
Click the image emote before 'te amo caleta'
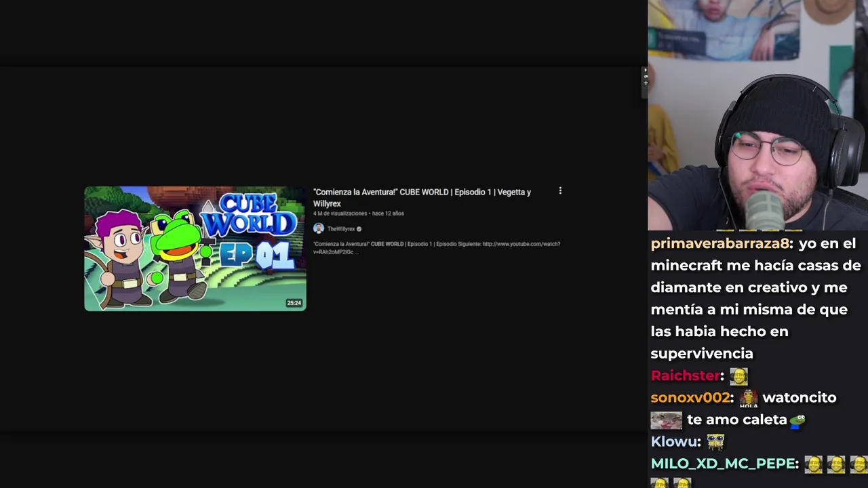tap(666, 420)
